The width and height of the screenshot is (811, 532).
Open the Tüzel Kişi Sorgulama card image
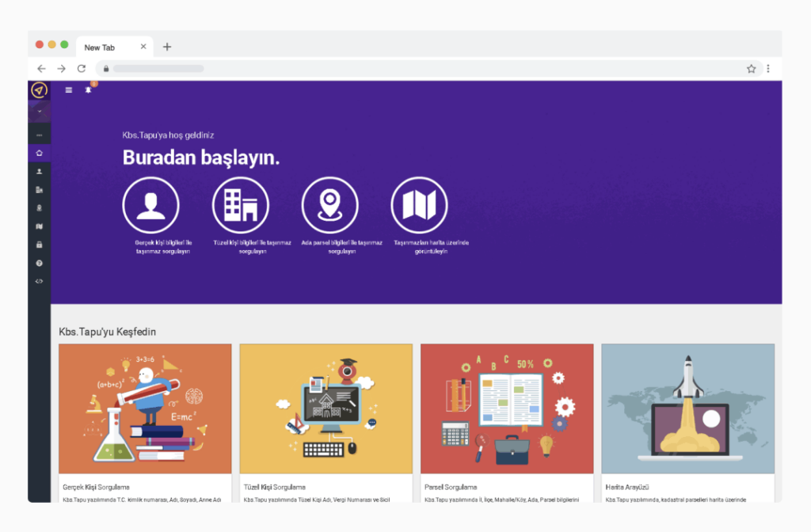click(326, 408)
